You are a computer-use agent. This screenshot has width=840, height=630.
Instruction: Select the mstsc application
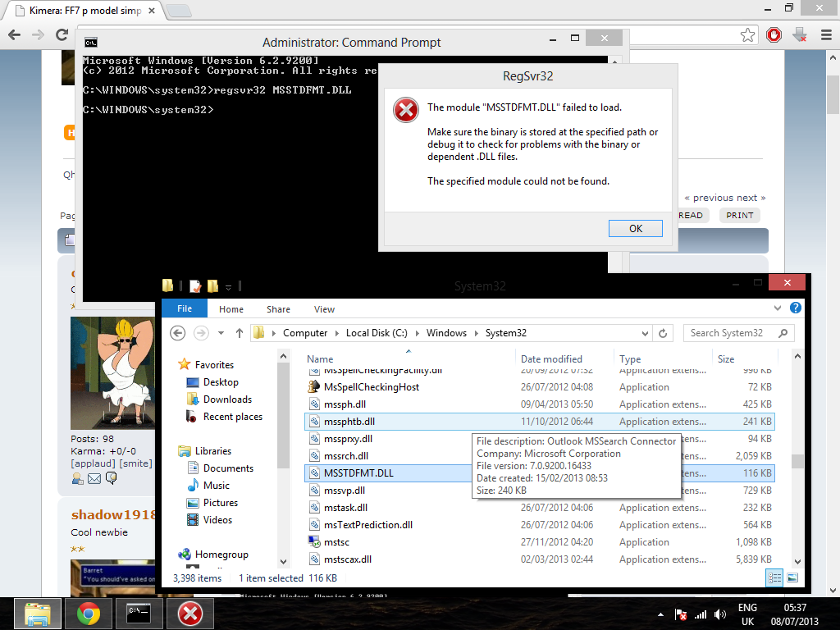(x=540, y=541)
